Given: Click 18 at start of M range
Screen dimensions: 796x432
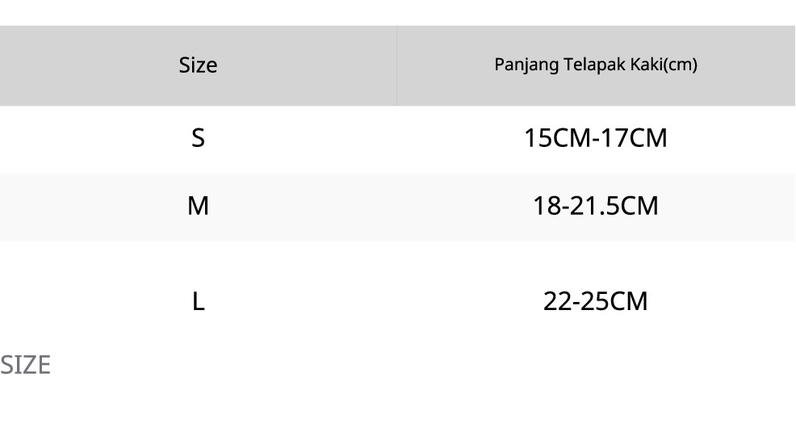Looking at the screenshot, I should click(x=547, y=206).
